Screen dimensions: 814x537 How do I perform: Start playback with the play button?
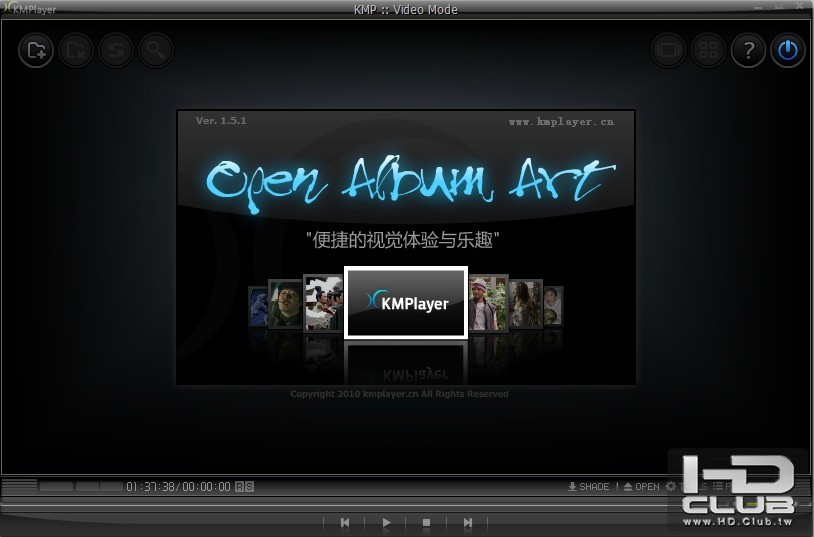(386, 522)
